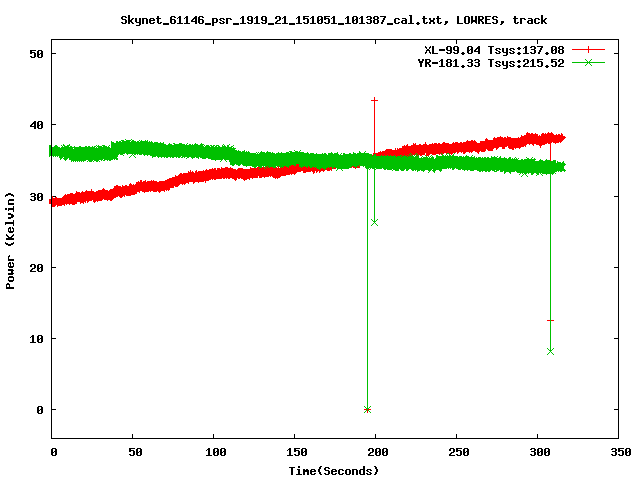Click the green x marker near 8 Kelvin
The width and height of the screenshot is (640, 480).
[x=550, y=351]
